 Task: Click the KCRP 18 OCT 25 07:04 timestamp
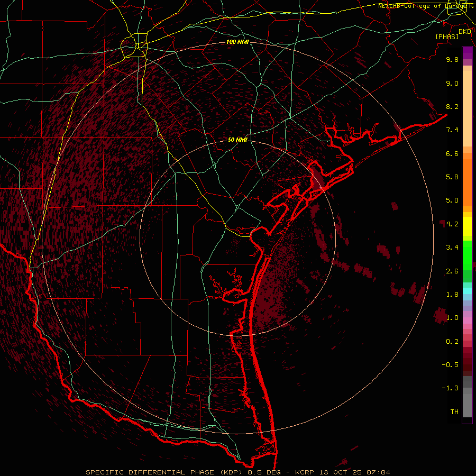pyautogui.click(x=343, y=472)
